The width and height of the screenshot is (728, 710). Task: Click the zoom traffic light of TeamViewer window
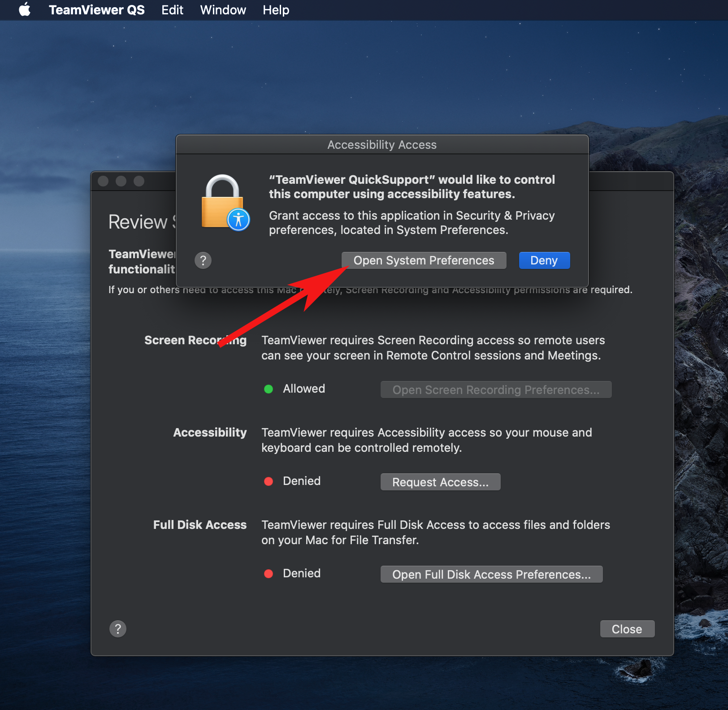pyautogui.click(x=139, y=181)
